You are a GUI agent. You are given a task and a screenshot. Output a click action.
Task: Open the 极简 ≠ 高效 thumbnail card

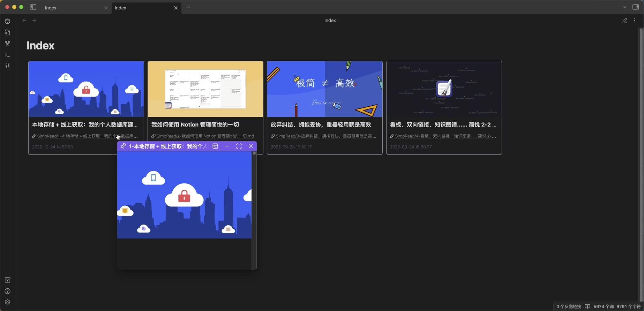click(325, 89)
